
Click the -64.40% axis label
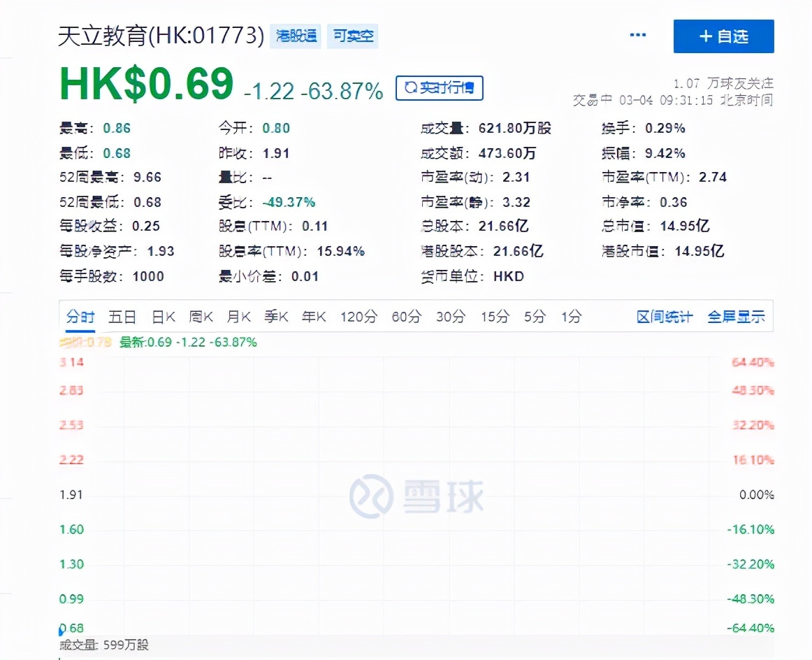(x=751, y=628)
